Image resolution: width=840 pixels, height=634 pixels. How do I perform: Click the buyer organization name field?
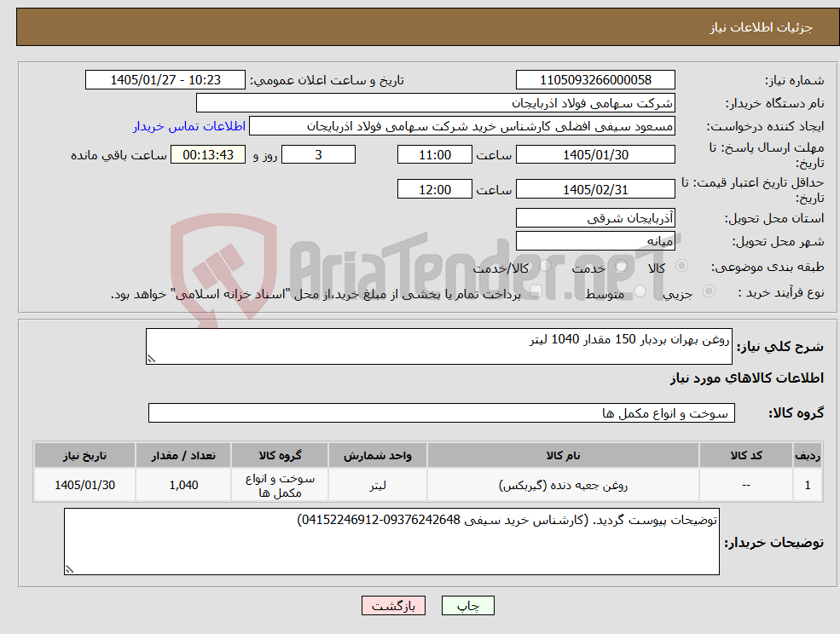pos(436,103)
